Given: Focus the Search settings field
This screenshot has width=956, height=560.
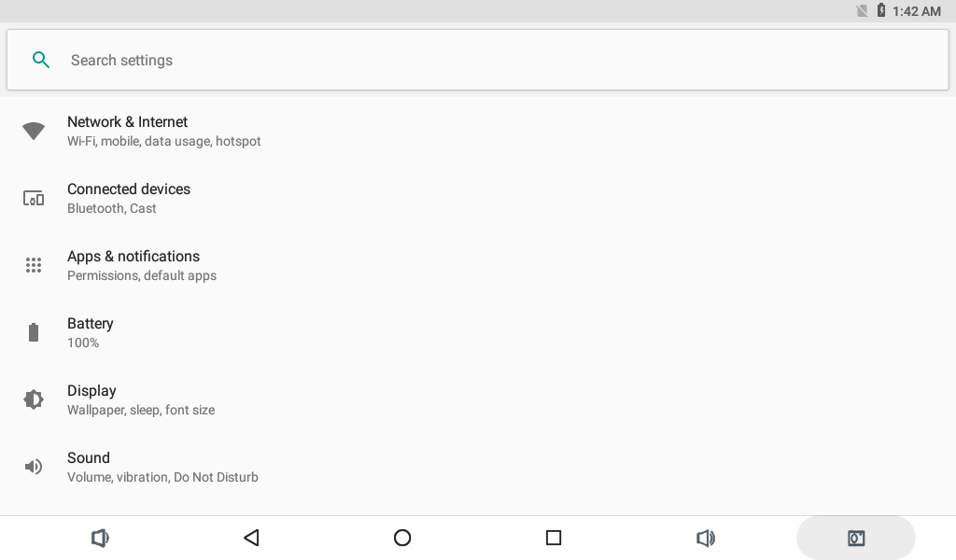Looking at the screenshot, I should tap(478, 60).
